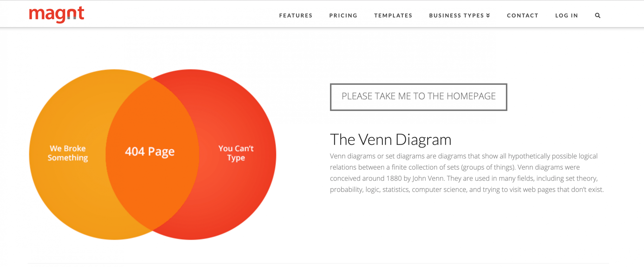Click the name "John Venn" in the paragraph

428,178
